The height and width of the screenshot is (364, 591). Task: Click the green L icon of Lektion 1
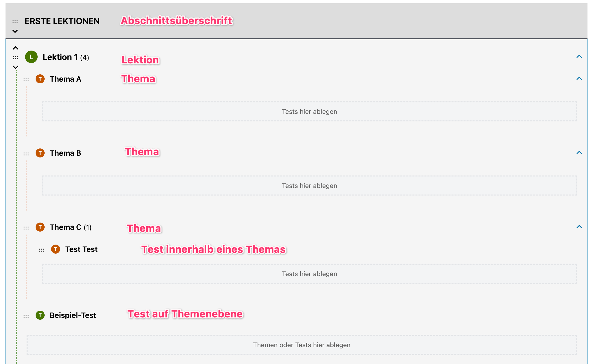(31, 57)
